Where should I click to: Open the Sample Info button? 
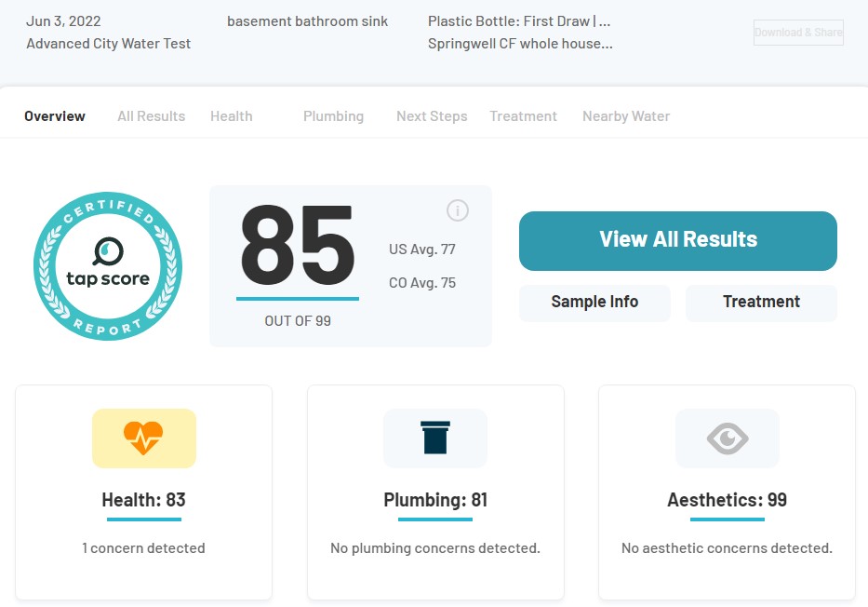pos(594,303)
